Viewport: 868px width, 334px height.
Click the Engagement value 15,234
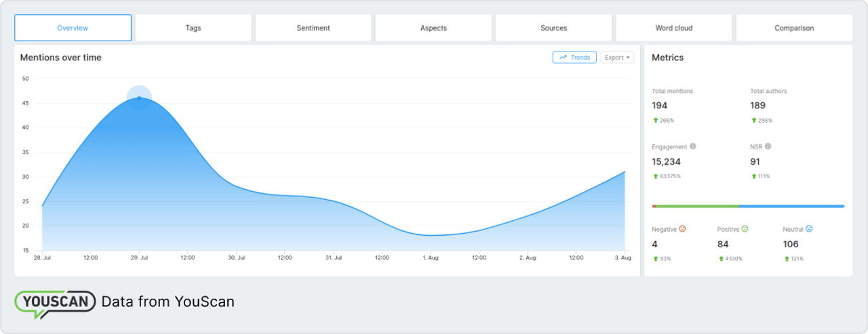[x=666, y=162]
